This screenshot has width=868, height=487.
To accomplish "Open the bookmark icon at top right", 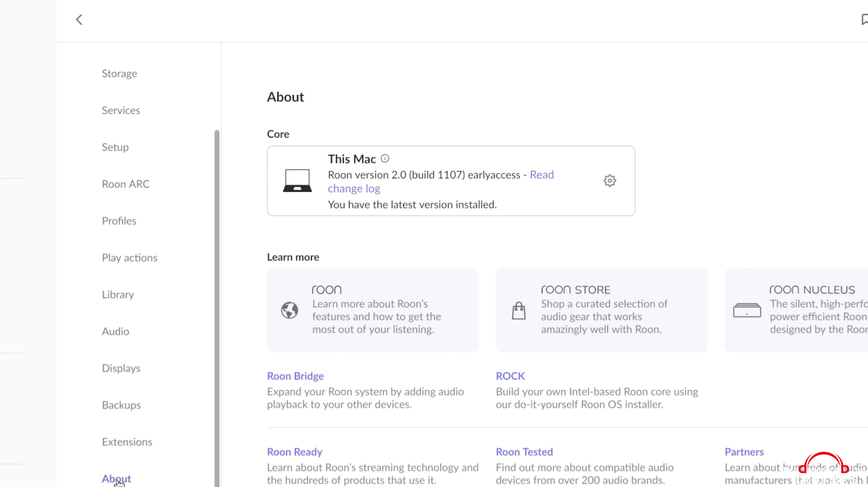I will [x=864, y=20].
